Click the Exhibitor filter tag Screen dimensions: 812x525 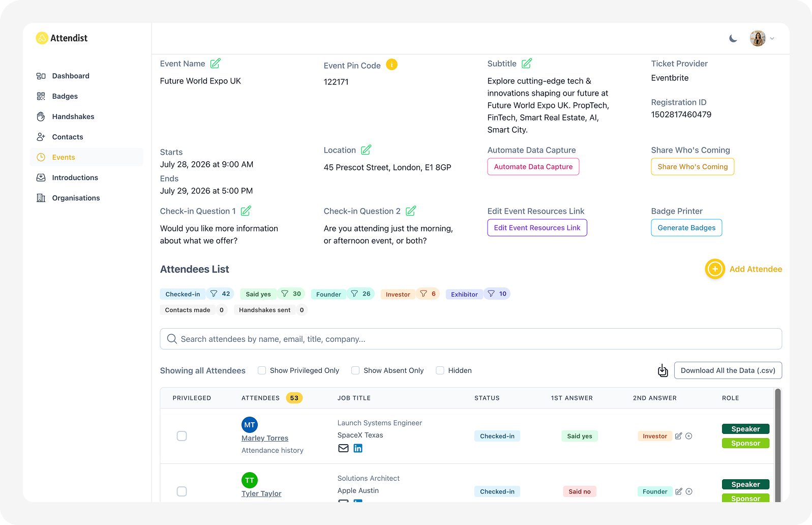coord(464,294)
